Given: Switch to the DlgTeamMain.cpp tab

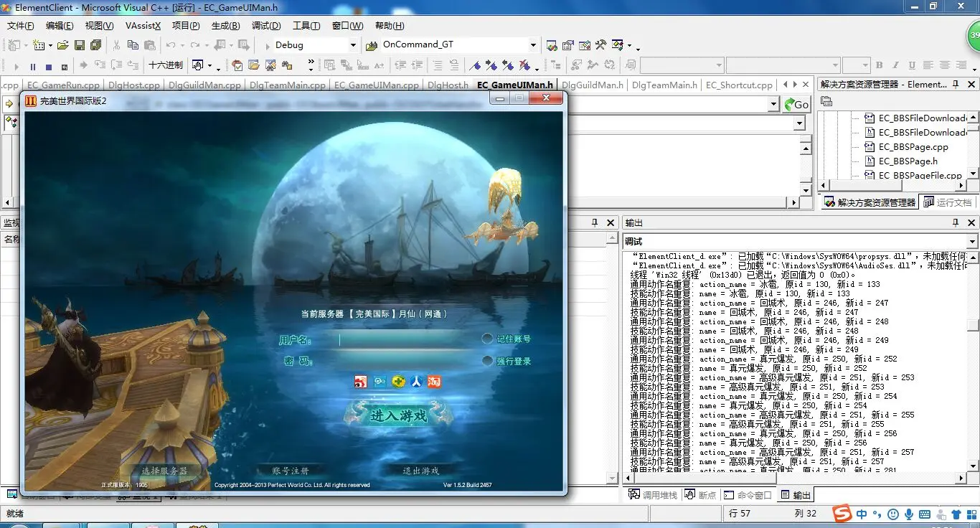Looking at the screenshot, I should 288,85.
